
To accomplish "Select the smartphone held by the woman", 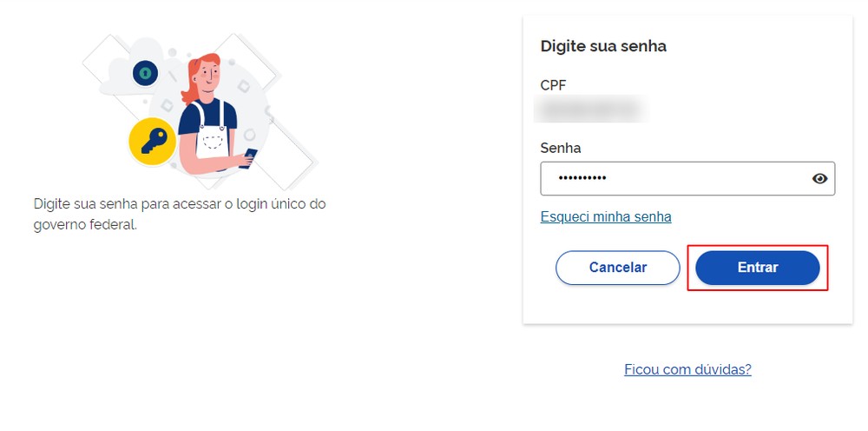I will coord(248,158).
